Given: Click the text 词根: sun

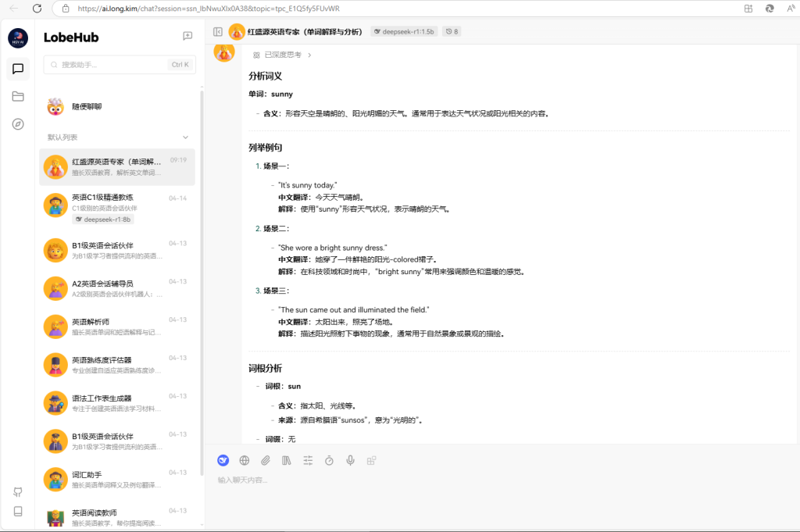Looking at the screenshot, I should 283,386.
